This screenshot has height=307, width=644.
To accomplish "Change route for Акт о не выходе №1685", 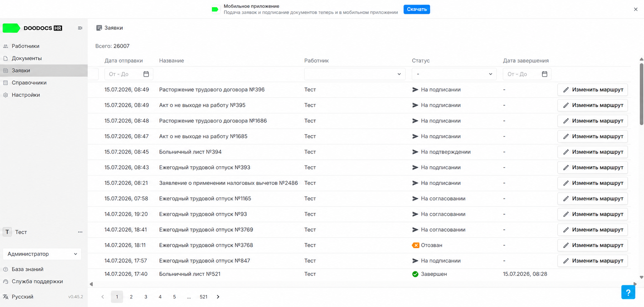I will pyautogui.click(x=593, y=136).
